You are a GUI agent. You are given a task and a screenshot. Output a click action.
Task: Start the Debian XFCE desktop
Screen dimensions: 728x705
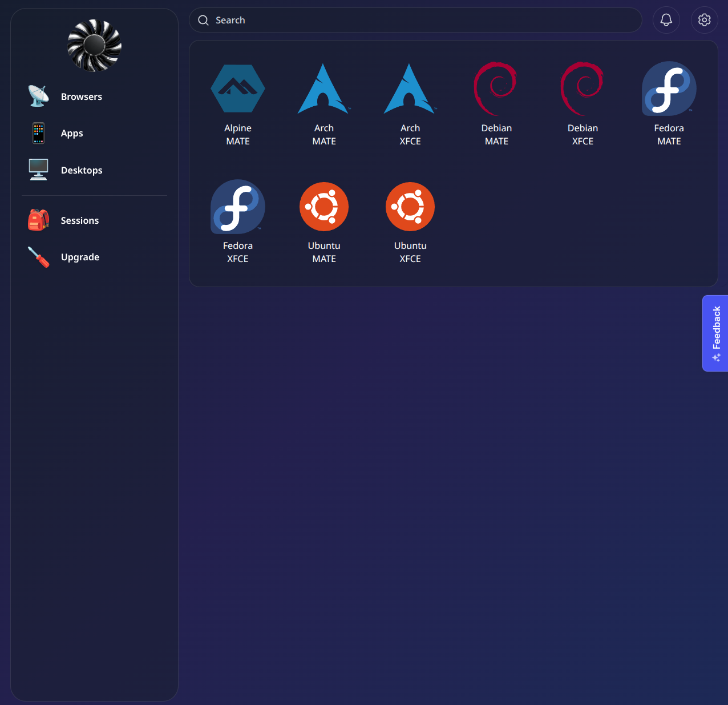(x=582, y=88)
